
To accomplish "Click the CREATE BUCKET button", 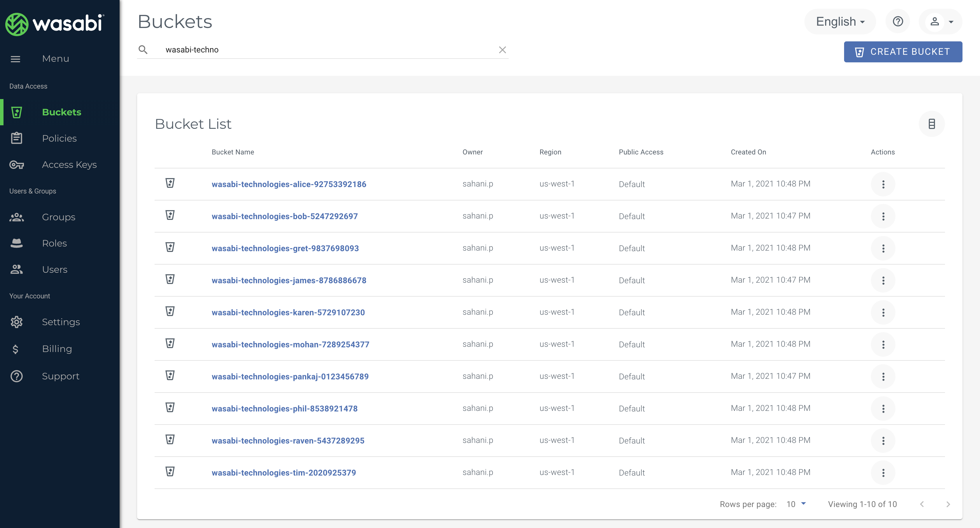I will coord(903,52).
